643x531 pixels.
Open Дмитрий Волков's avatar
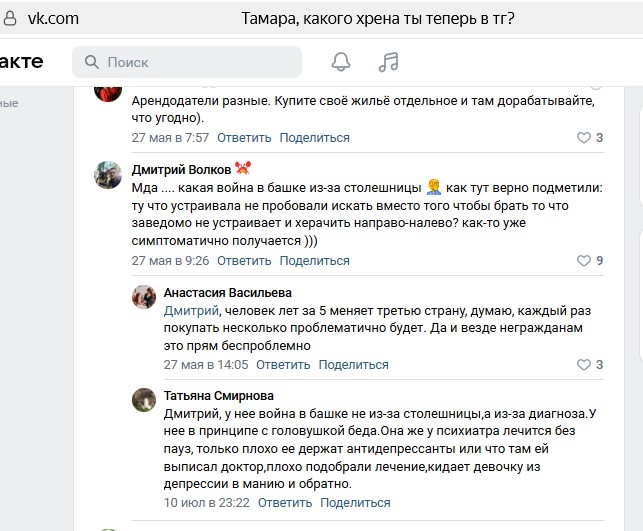108,175
